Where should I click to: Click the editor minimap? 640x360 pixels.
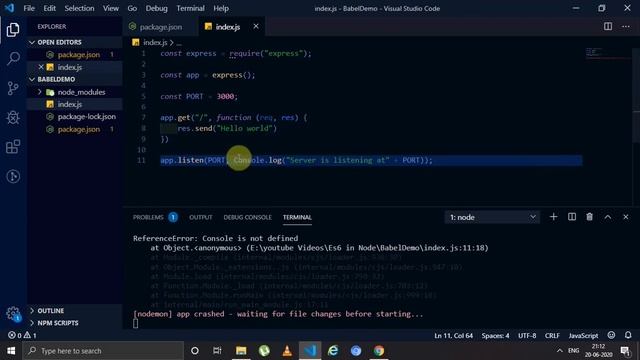point(608,53)
